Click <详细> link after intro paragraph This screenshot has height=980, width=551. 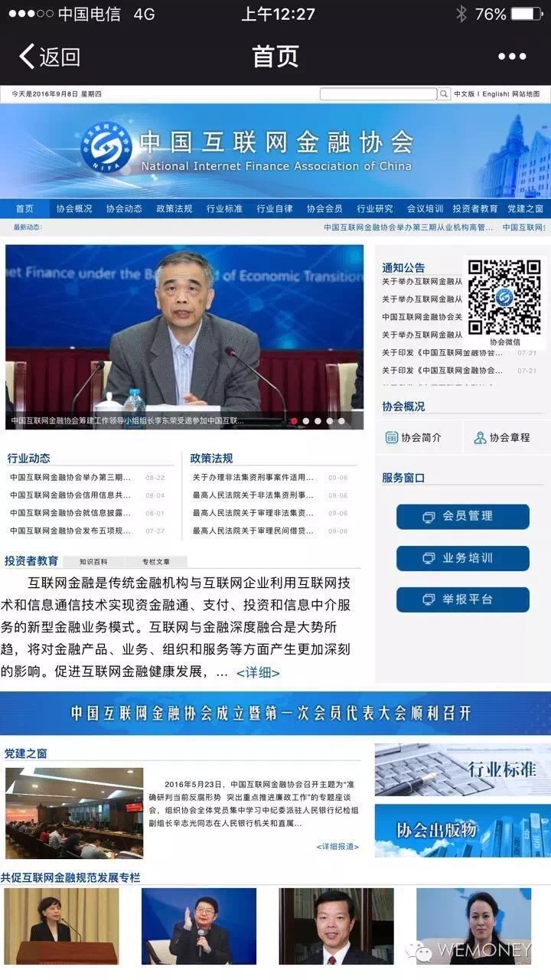click(x=258, y=673)
